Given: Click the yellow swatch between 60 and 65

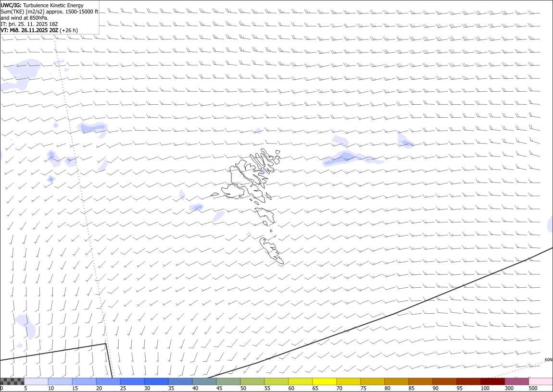Looking at the screenshot, I should [x=300, y=381].
